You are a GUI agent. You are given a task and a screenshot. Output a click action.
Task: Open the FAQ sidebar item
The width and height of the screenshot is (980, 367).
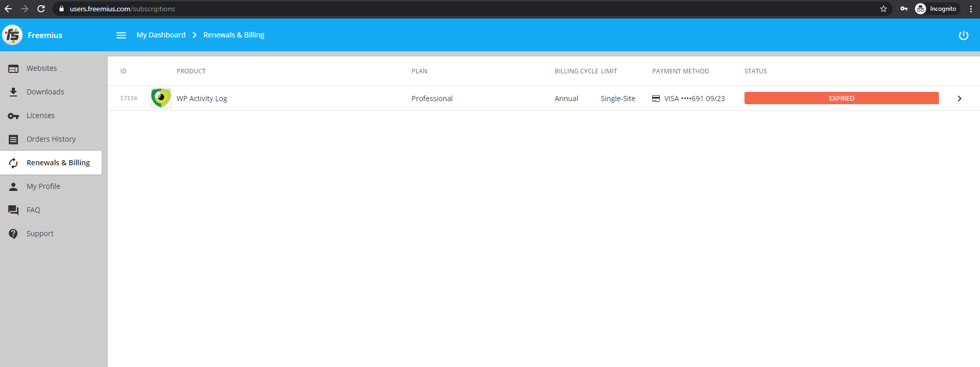51,210
